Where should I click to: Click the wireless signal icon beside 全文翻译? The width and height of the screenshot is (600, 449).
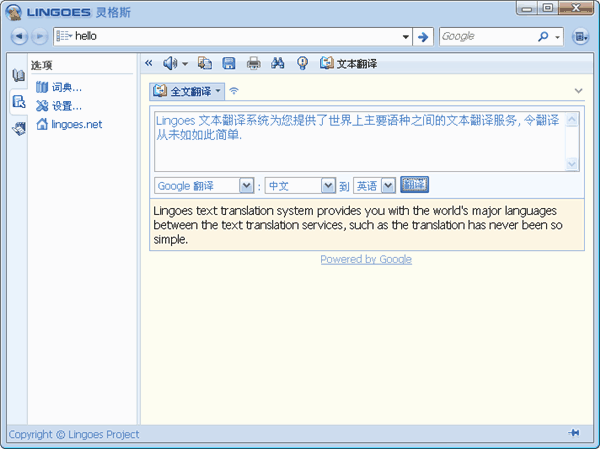234,91
